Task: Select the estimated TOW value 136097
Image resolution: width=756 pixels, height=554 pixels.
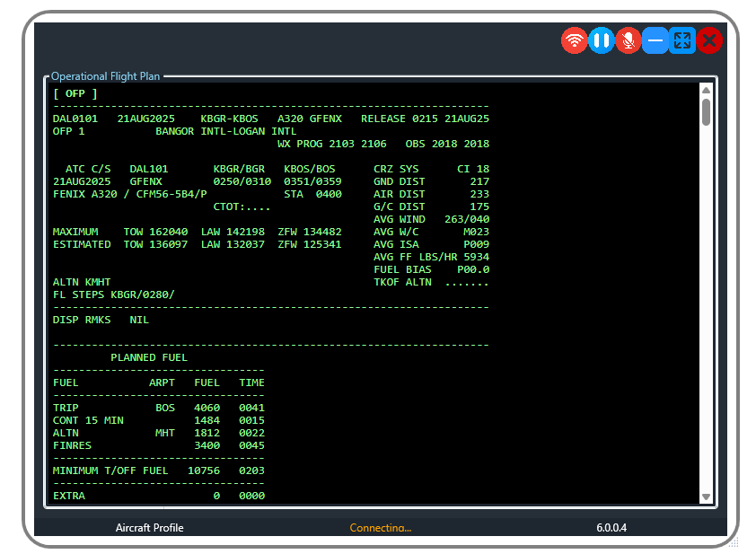Action: pos(168,244)
